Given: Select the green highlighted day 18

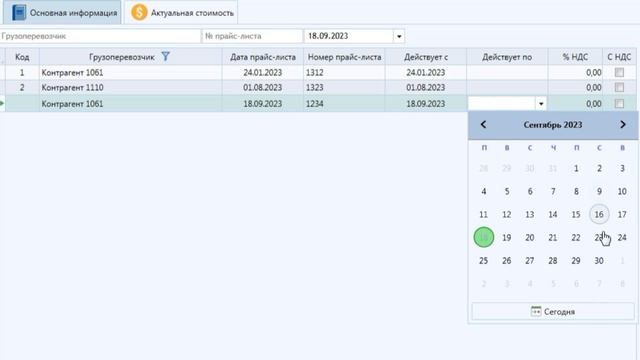Looking at the screenshot, I should point(484,237).
